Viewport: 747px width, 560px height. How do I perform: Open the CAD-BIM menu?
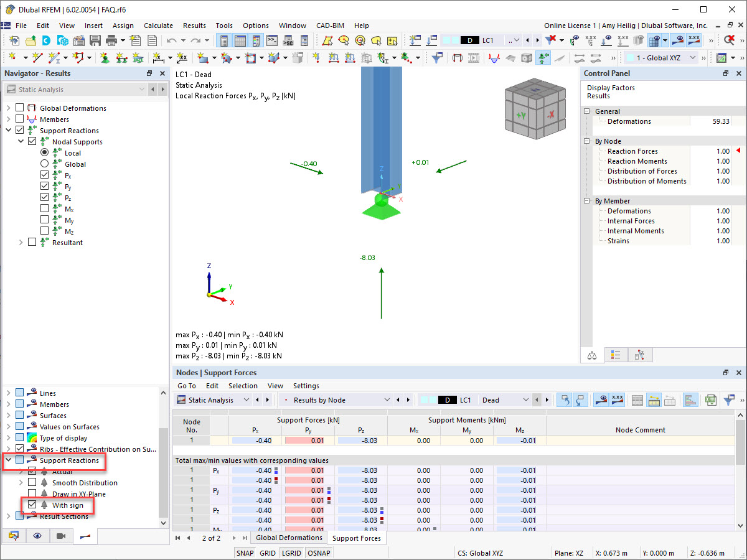click(x=330, y=26)
